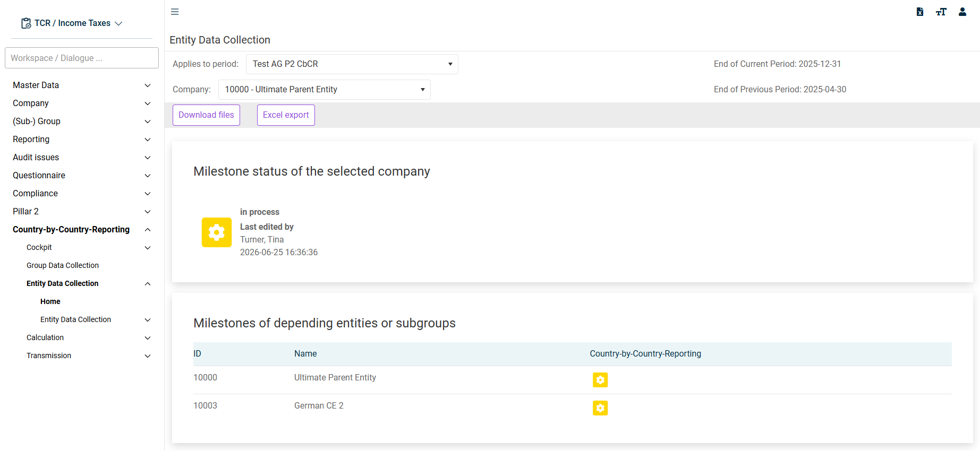Expand the (Sub-) Group section
980x451 pixels.
[82, 122]
